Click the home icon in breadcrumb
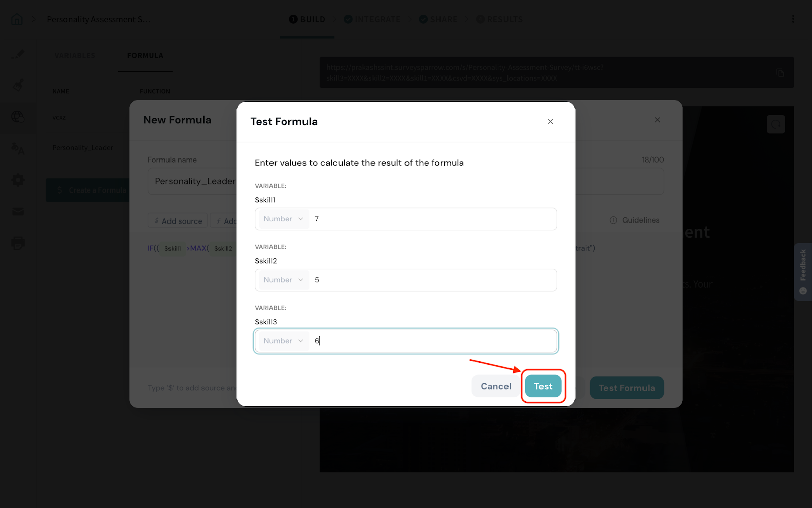Screen dimensions: 812x508 click(17, 20)
